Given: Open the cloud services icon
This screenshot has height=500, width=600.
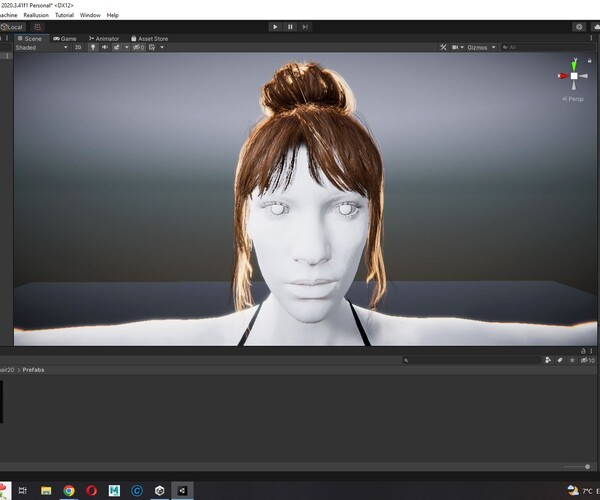Looking at the screenshot, I should [596, 27].
